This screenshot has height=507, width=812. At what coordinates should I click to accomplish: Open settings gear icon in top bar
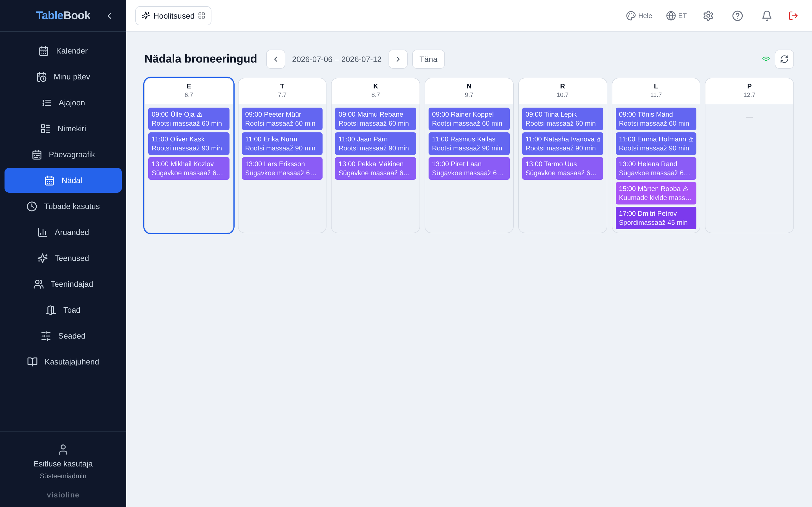coord(708,16)
